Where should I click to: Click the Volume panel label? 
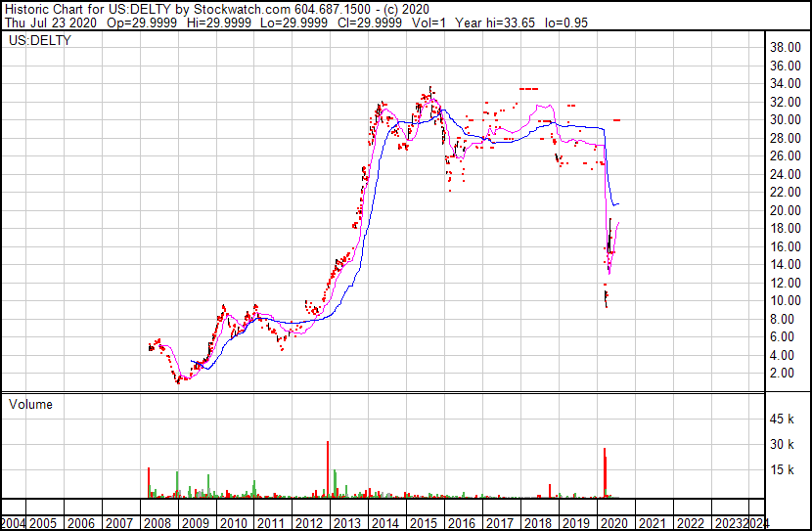pos(30,404)
